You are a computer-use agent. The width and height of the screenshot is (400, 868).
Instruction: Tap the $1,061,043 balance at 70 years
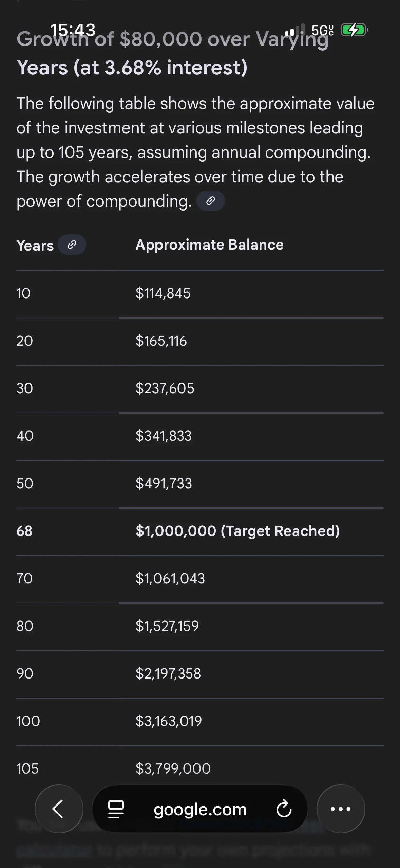point(170,579)
